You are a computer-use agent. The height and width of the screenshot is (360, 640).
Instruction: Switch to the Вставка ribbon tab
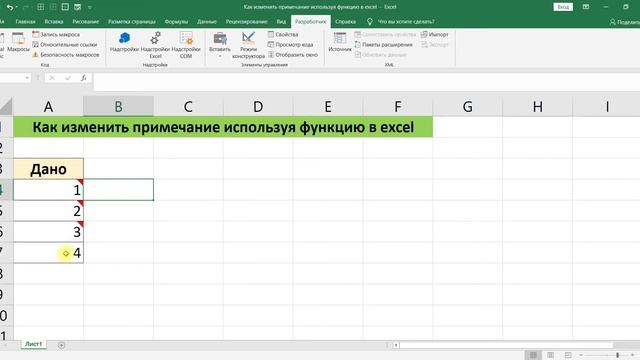tap(54, 22)
